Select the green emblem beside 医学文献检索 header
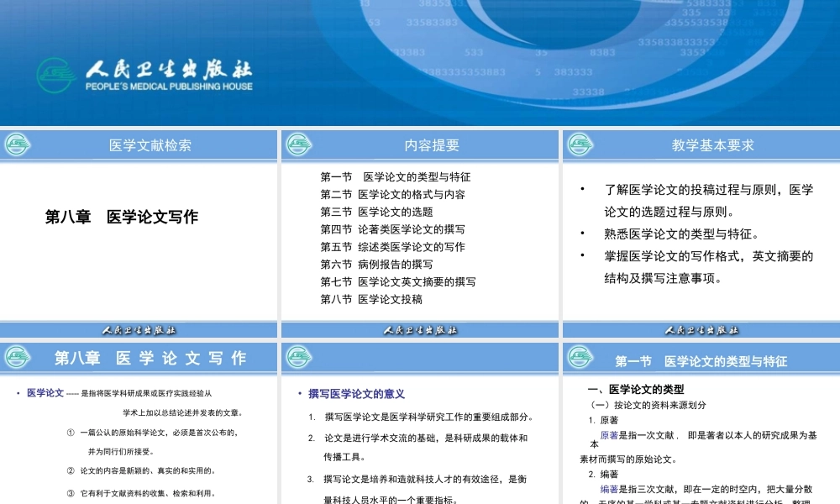Image resolution: width=840 pixels, height=504 pixels. tap(18, 144)
